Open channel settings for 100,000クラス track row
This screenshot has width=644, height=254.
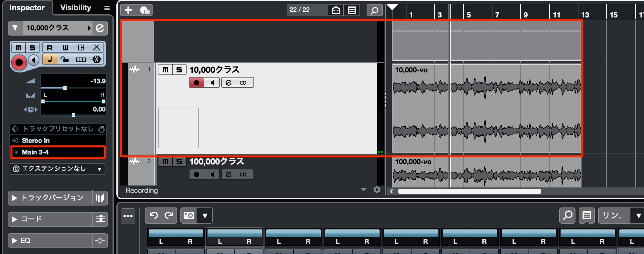pyautogui.click(x=229, y=175)
